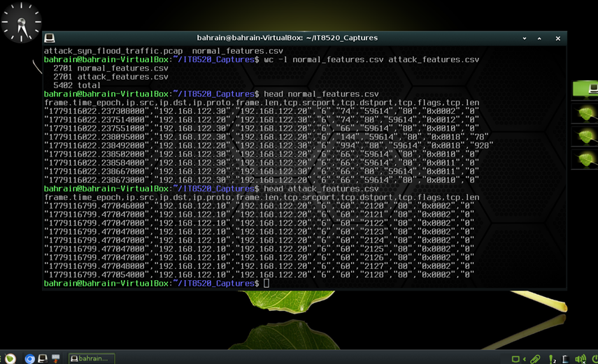Open the terminal window menu icon
This screenshot has width=598, height=364.
point(50,38)
